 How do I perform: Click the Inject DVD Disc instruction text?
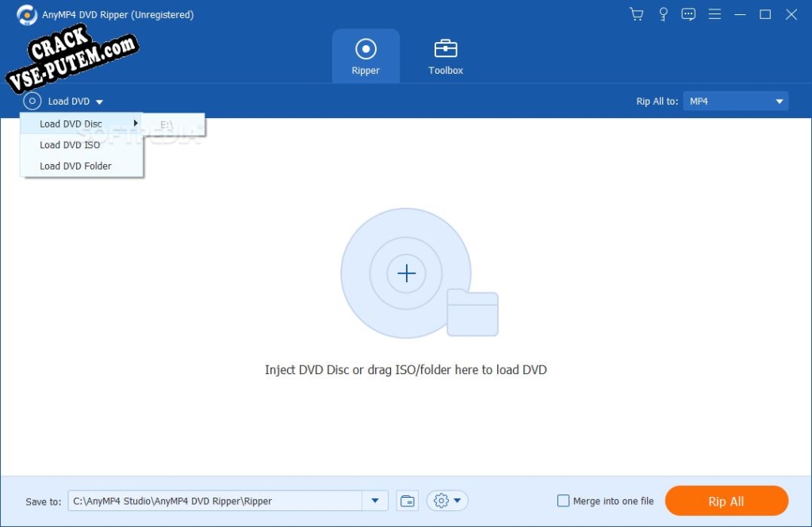tap(405, 369)
